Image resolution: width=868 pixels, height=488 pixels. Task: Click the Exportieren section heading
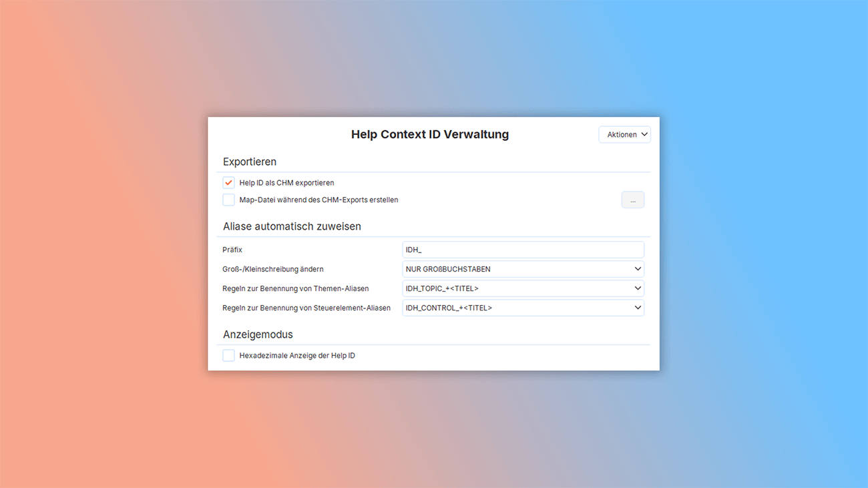click(250, 162)
